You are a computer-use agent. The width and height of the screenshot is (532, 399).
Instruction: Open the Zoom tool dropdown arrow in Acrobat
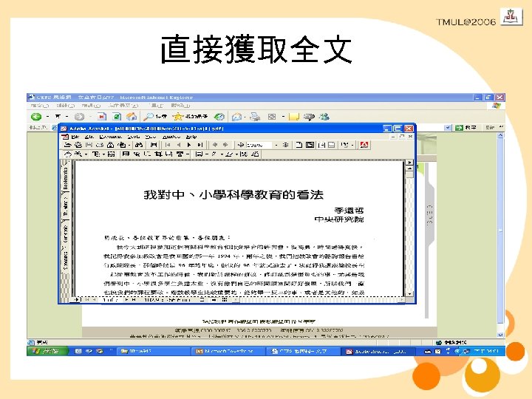86,154
